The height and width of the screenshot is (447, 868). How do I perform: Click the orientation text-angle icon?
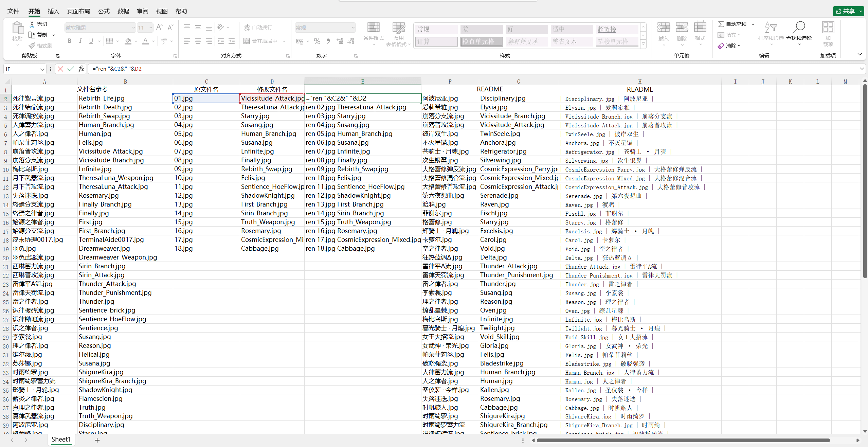[x=221, y=27]
